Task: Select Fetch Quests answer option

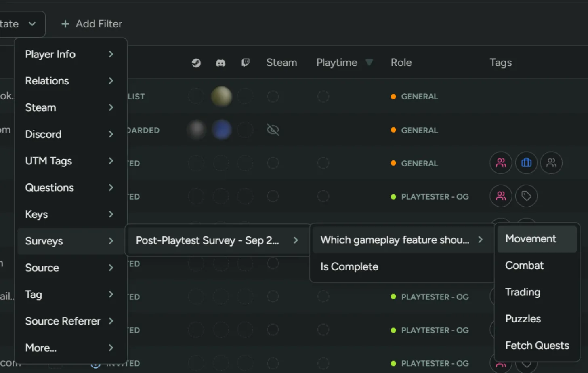Action: tap(537, 346)
